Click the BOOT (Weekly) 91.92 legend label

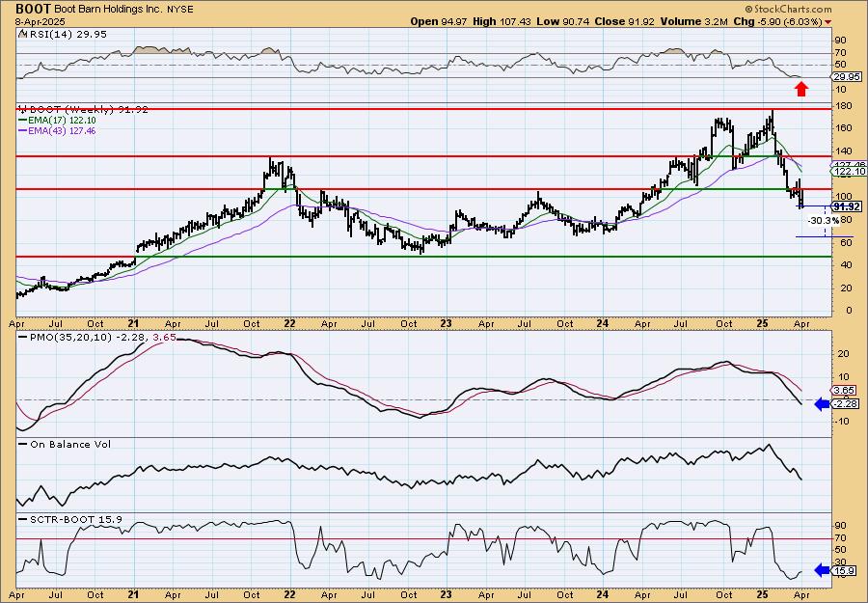click(88, 110)
